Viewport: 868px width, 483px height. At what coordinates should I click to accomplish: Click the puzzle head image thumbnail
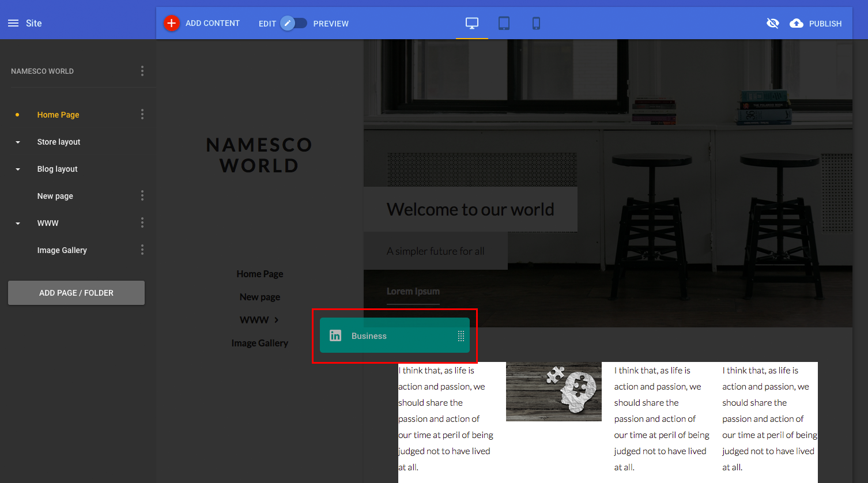pos(554,391)
